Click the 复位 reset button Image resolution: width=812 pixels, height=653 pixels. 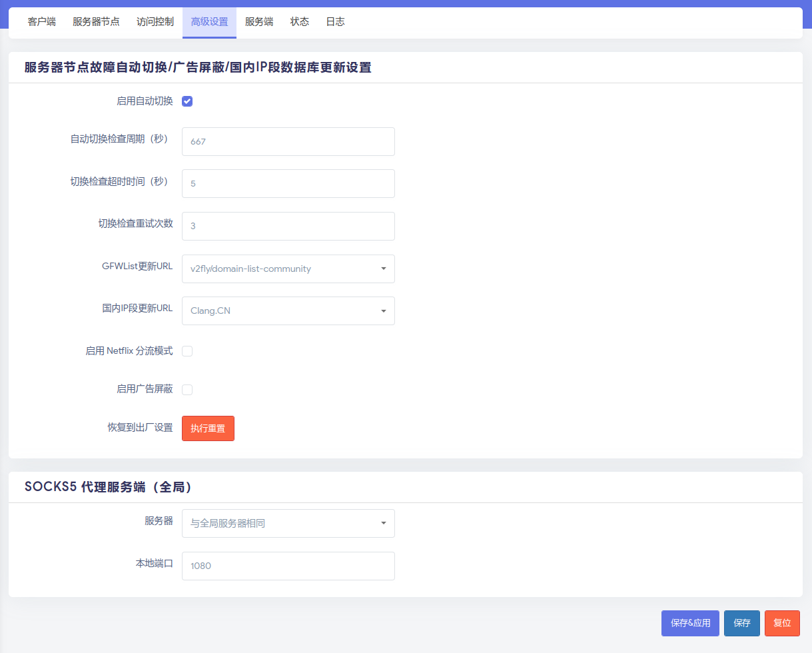coord(782,623)
